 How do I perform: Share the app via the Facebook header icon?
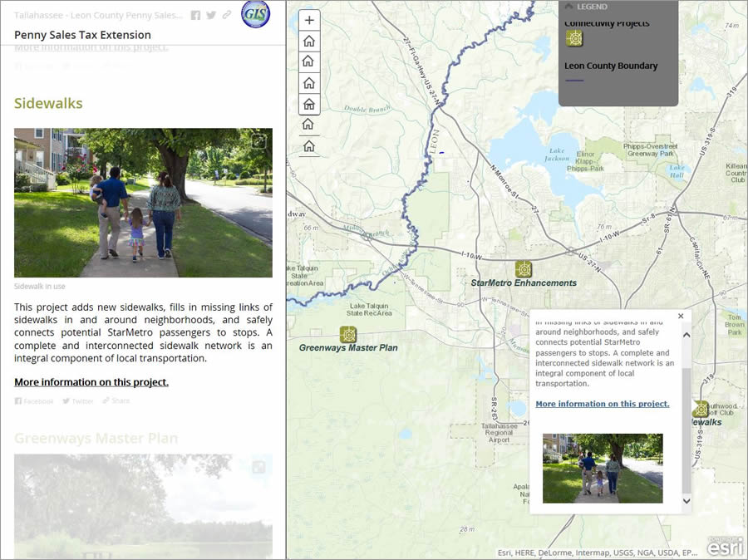point(196,15)
